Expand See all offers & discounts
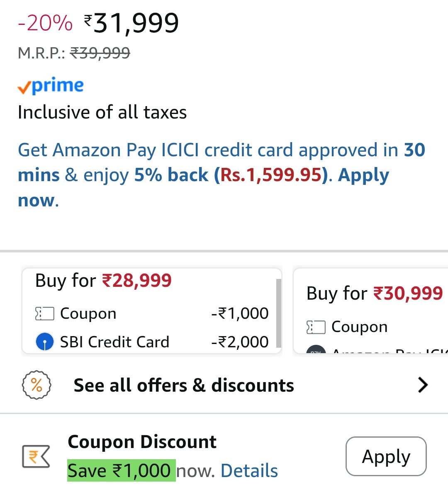Viewport: 448px width, 499px height. click(x=224, y=385)
